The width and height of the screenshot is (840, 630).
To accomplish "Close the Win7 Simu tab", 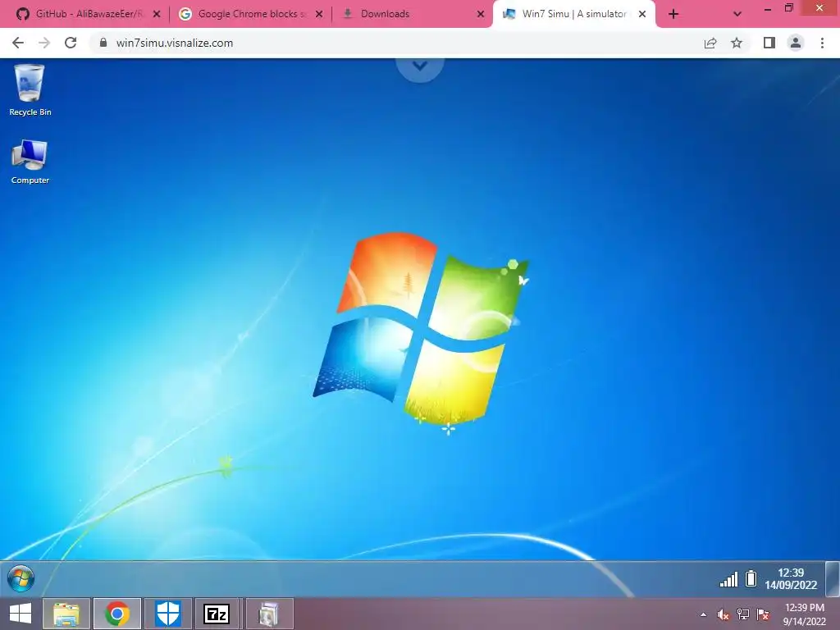I will click(x=642, y=15).
